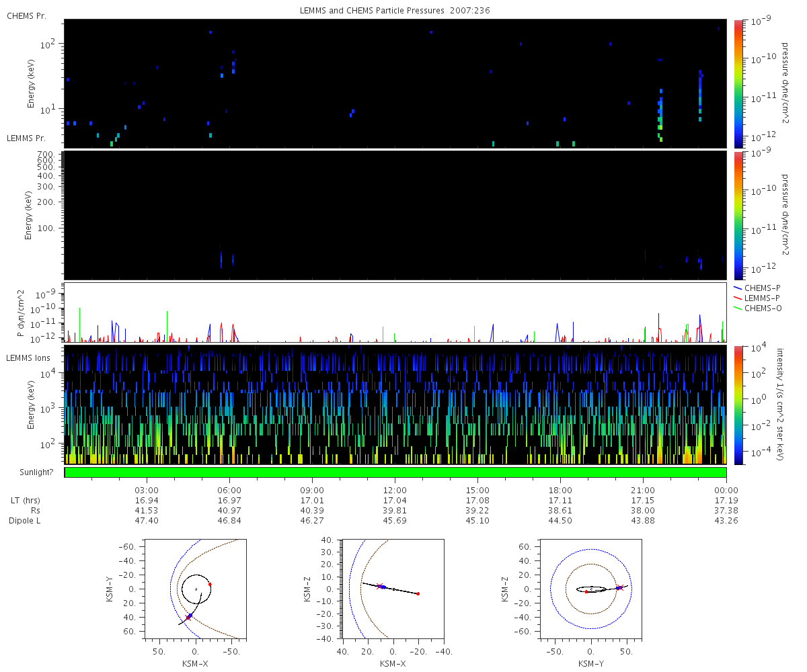The width and height of the screenshot is (807, 672).
Task: Click the CHEMS pressure color bar at top right
Action: (738, 83)
